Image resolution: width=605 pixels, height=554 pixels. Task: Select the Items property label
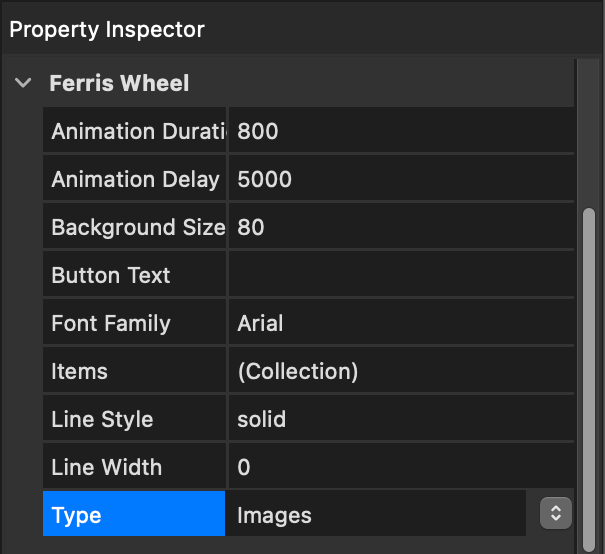[x=134, y=371]
